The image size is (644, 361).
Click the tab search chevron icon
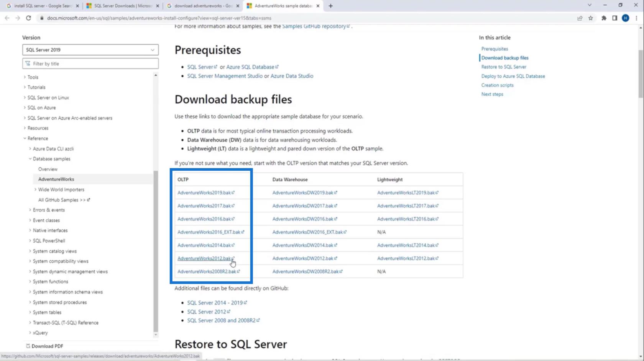tap(590, 5)
